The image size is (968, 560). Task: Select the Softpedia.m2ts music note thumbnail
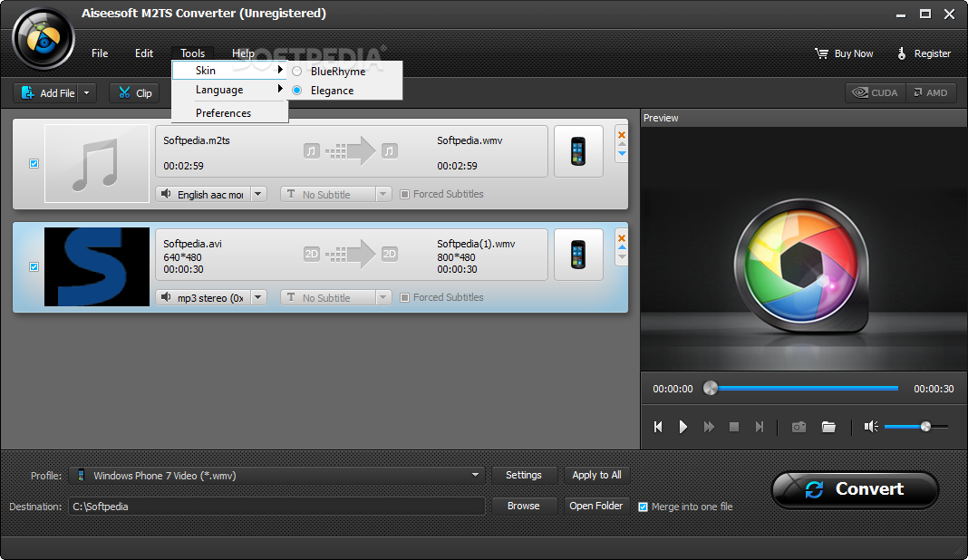pyautogui.click(x=97, y=164)
